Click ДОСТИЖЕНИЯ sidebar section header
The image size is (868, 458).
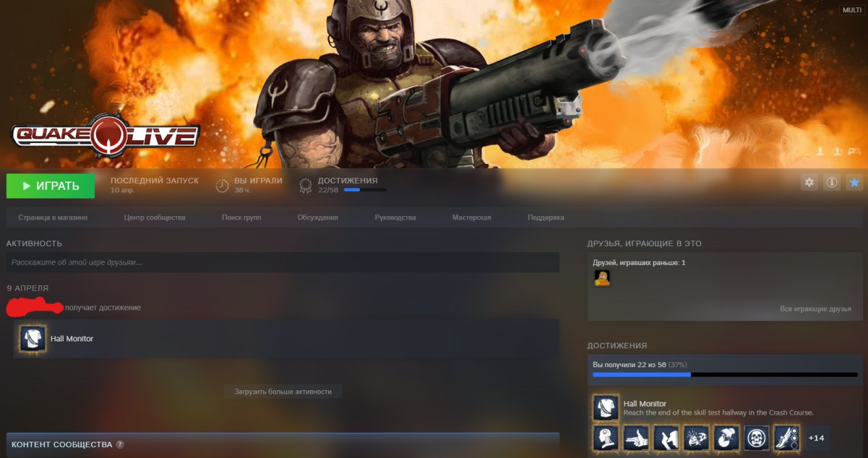[x=617, y=346]
